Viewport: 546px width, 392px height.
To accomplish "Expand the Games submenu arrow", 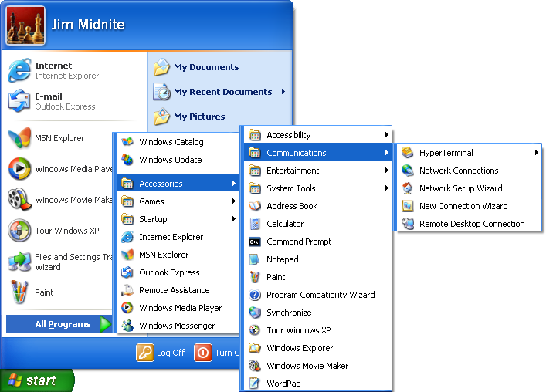I will 234,201.
